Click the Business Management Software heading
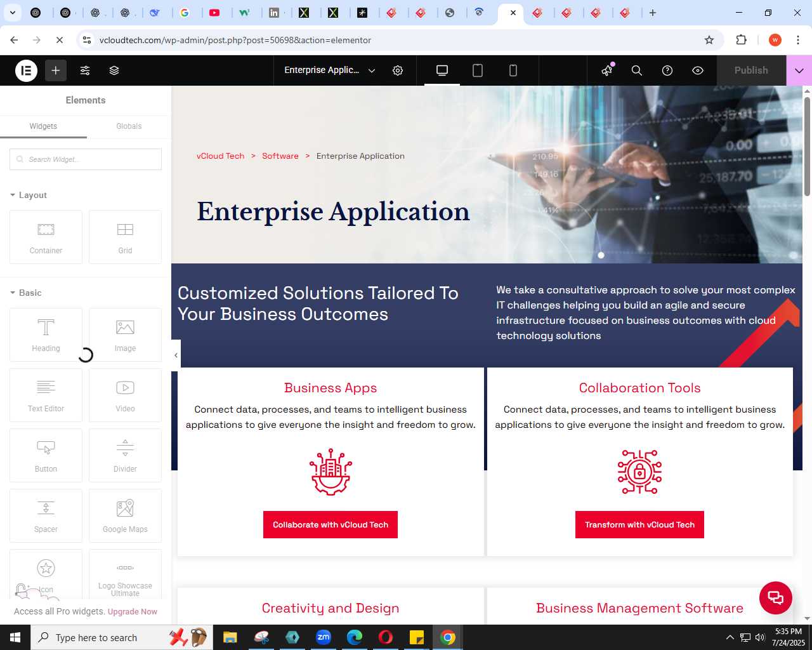The height and width of the screenshot is (650, 812). (x=639, y=608)
